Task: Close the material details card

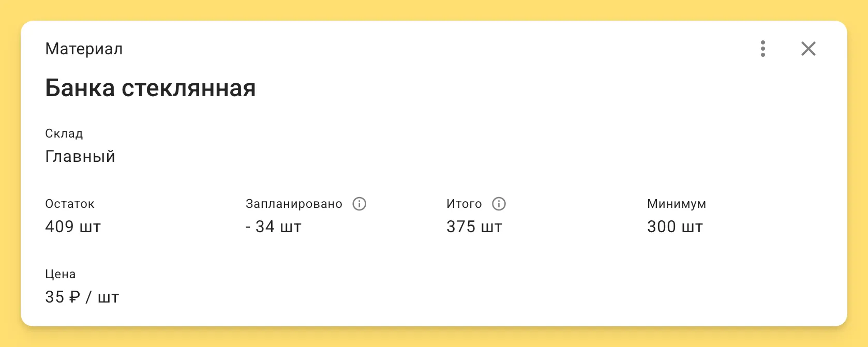Action: [x=808, y=49]
